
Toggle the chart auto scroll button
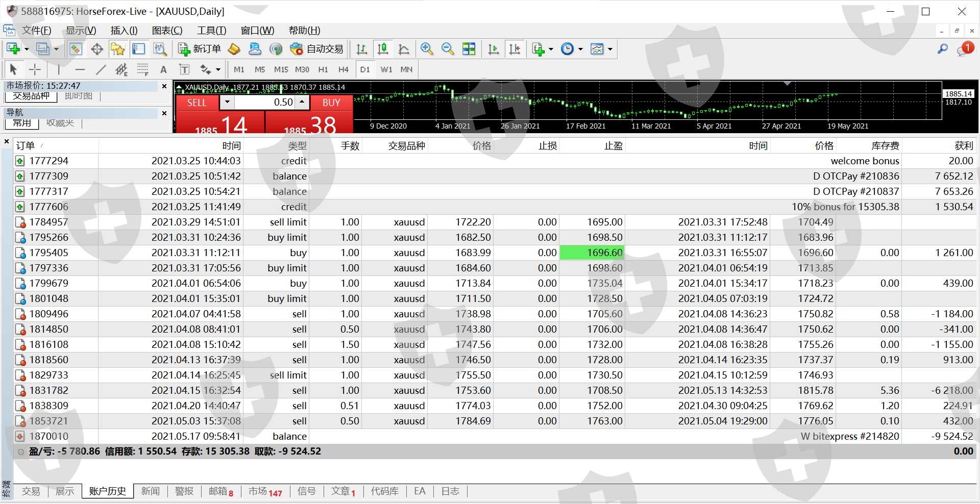(x=494, y=49)
